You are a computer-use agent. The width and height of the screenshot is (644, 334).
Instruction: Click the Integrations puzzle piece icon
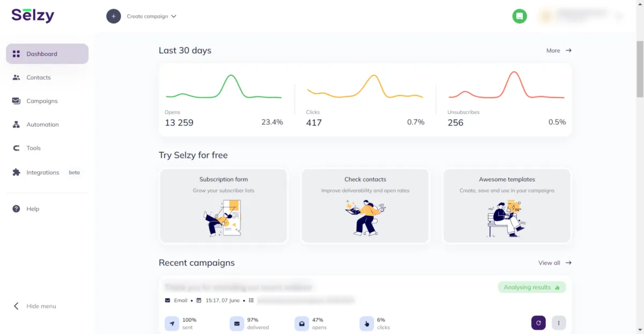click(16, 173)
